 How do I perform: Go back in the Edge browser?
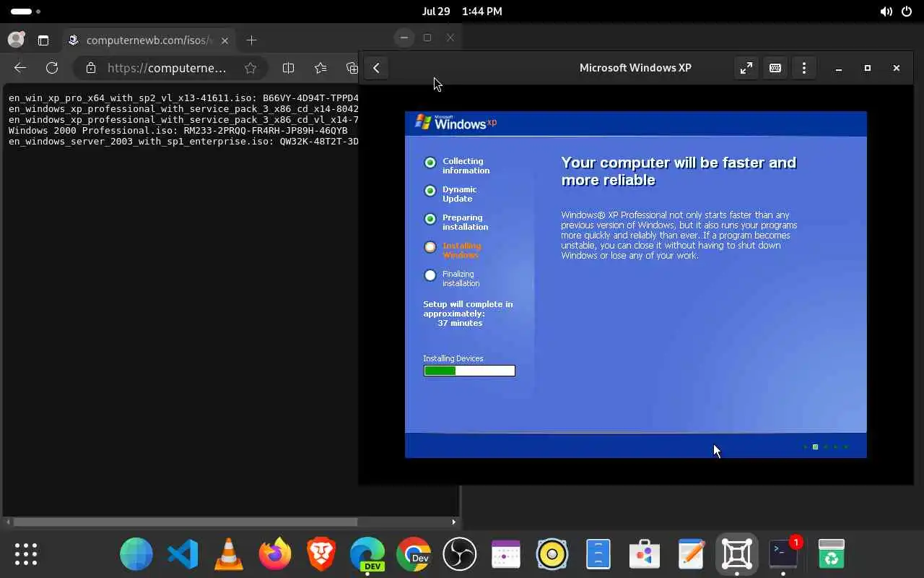tap(20, 68)
